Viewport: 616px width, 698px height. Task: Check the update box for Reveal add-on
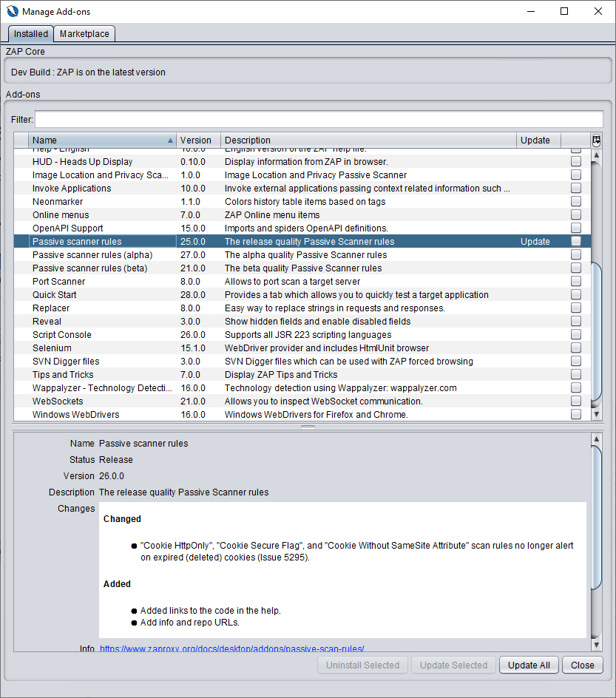coord(576,321)
